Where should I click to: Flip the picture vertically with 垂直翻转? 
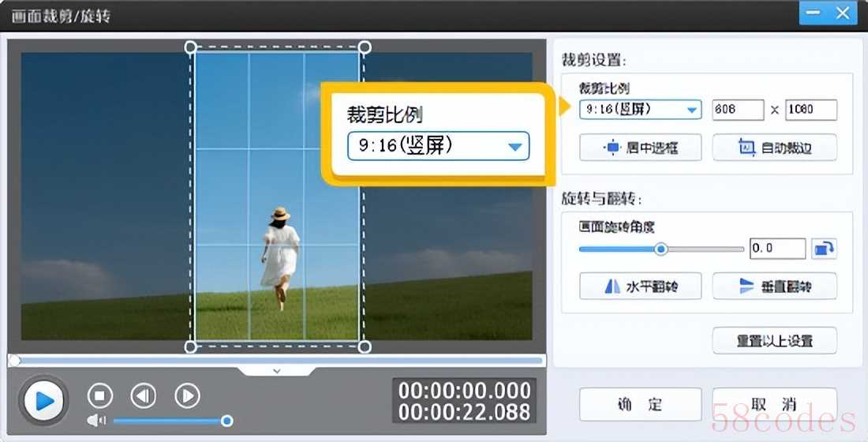[x=774, y=287]
